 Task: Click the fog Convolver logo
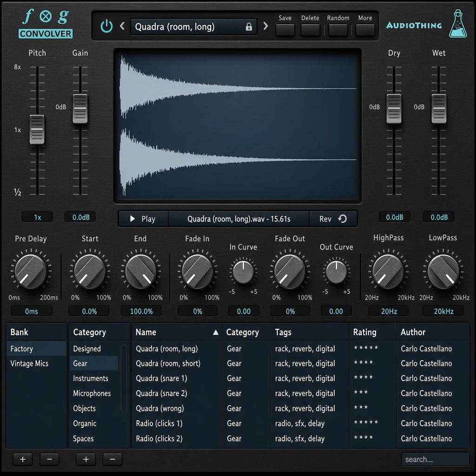click(x=46, y=24)
